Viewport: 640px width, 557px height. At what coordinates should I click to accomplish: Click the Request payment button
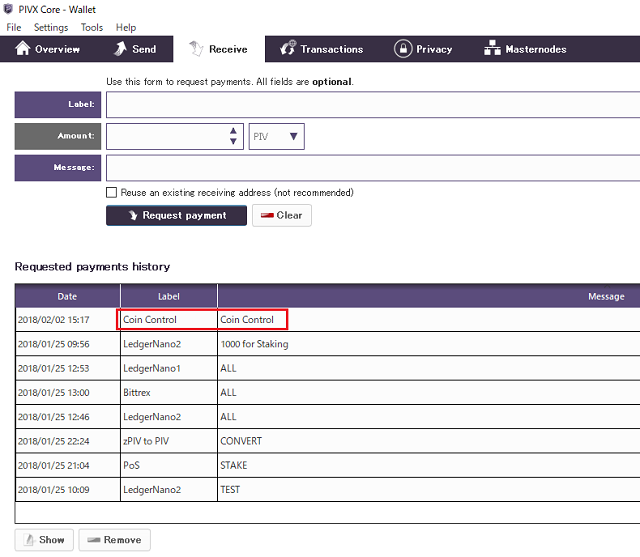click(176, 215)
